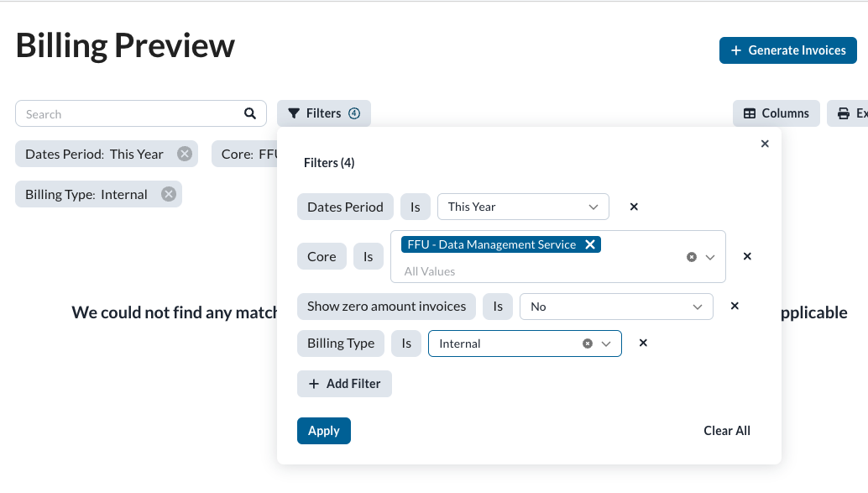Click the Dates Period field label
The width and height of the screenshot is (868, 493).
coord(345,207)
